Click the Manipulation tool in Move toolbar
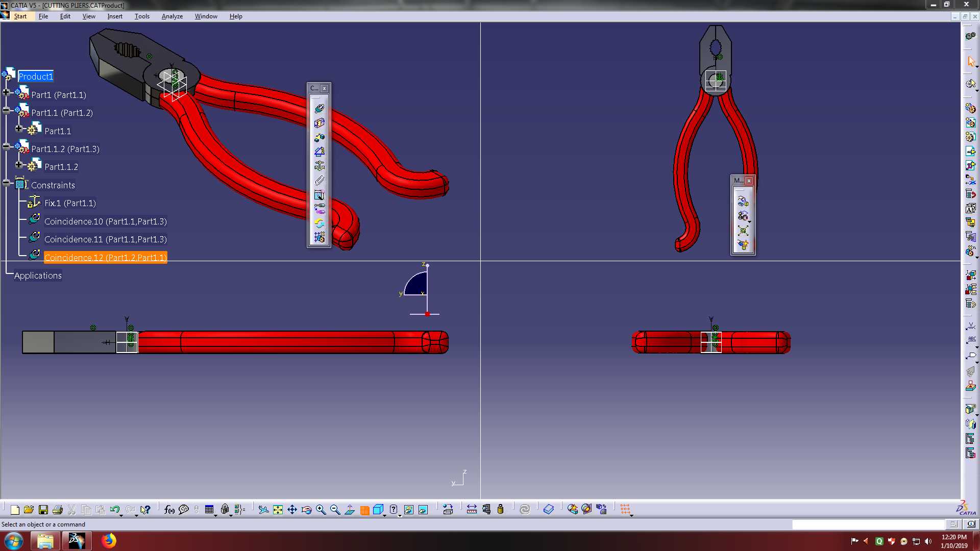This screenshot has height=551, width=980. 743,202
